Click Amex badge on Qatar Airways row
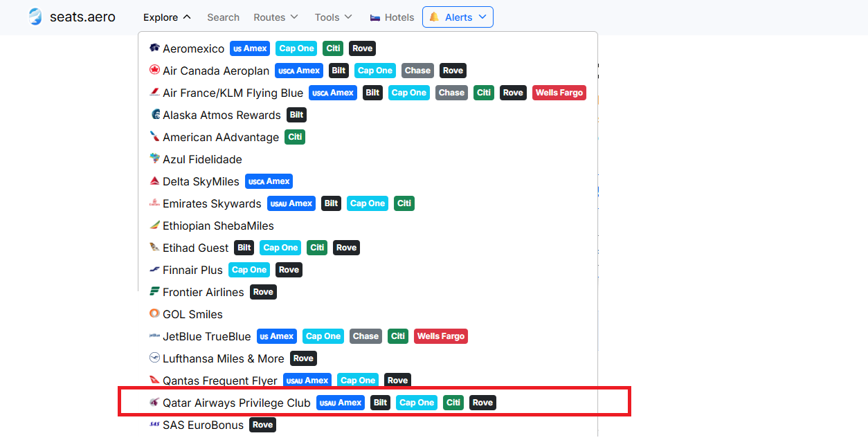This screenshot has height=440, width=868. coord(341,403)
